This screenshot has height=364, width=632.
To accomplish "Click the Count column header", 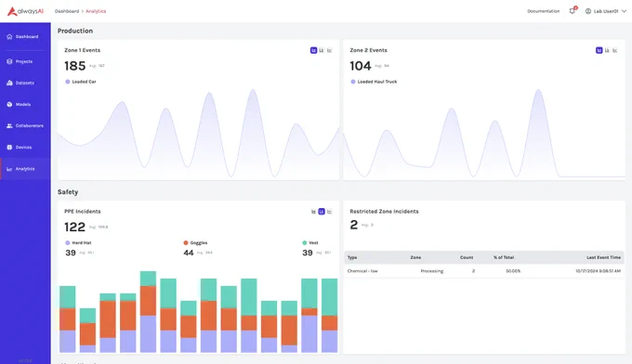I will tap(467, 258).
